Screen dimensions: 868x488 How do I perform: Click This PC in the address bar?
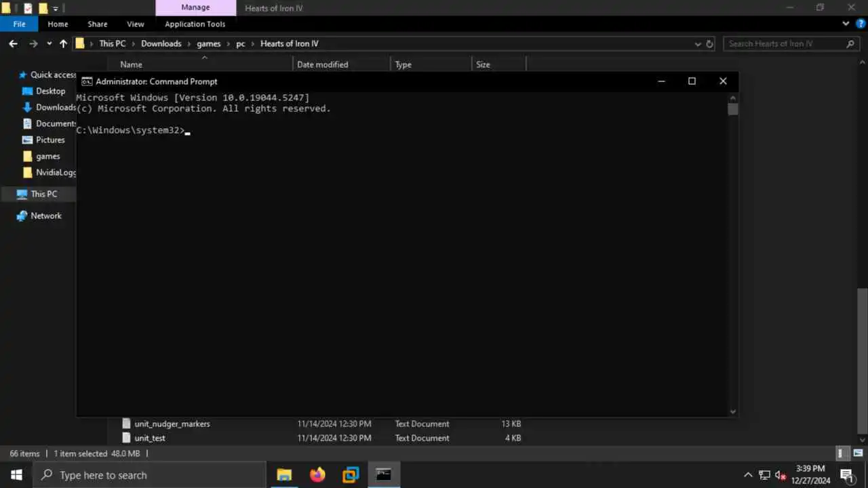coord(112,43)
